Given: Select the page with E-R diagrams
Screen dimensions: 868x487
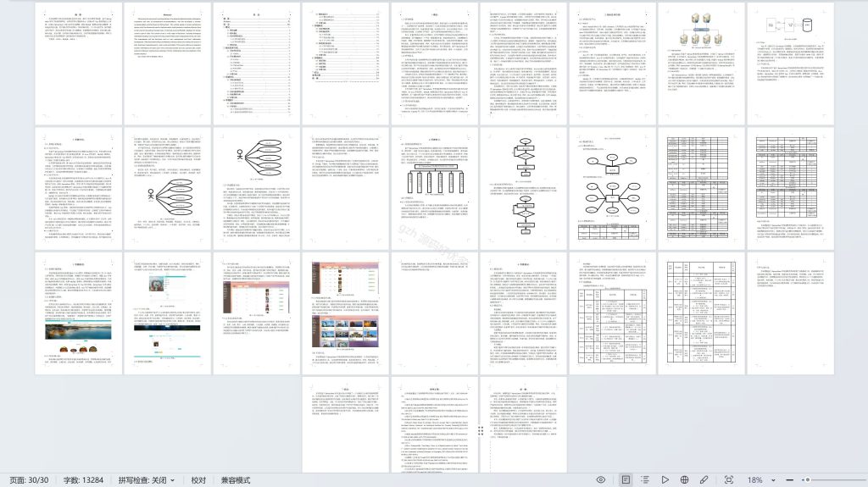Looking at the screenshot, I should 612,189.
